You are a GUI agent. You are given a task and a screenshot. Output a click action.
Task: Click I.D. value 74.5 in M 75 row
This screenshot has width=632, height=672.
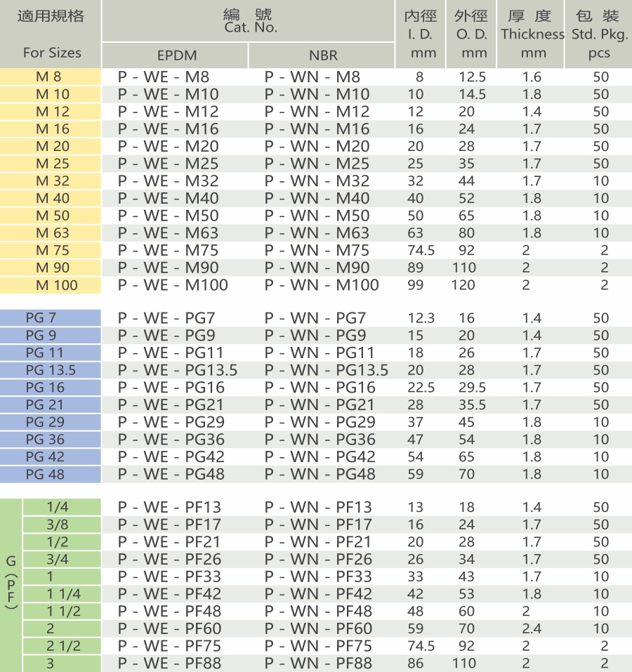[x=421, y=250]
